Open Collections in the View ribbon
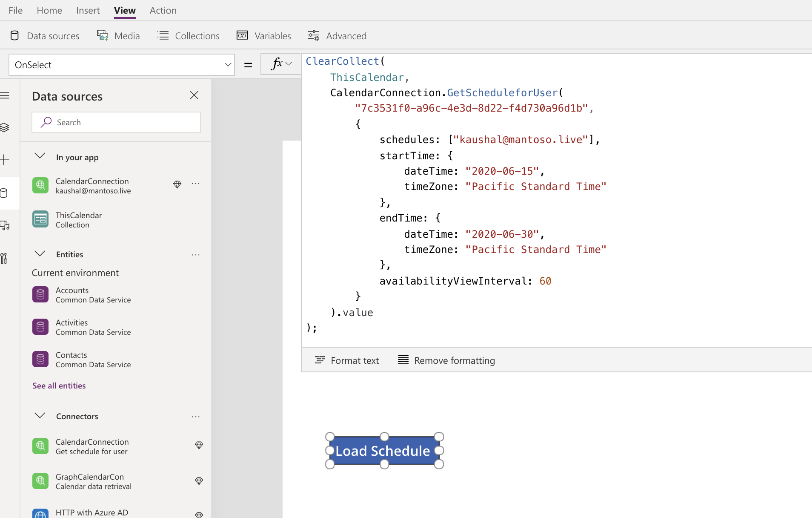 point(189,36)
